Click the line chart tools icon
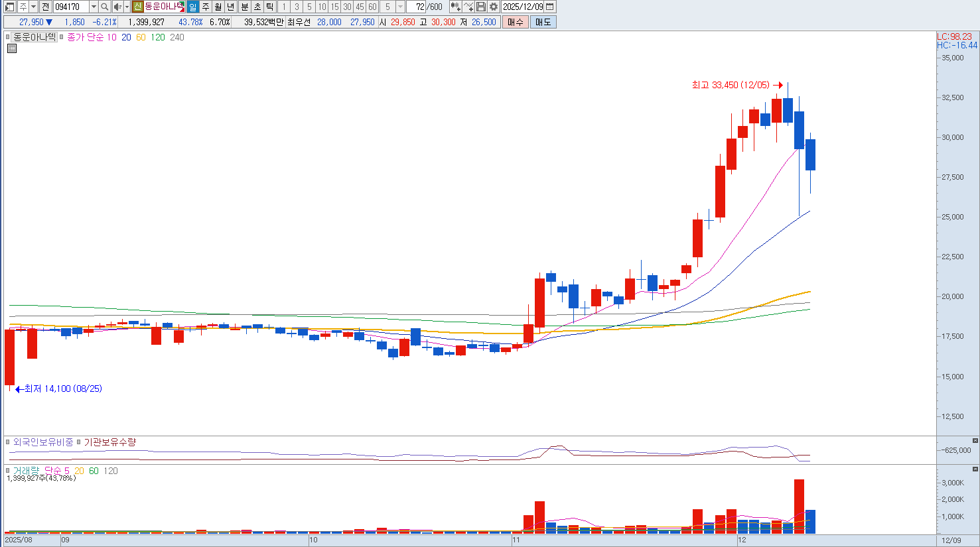The width and height of the screenshot is (980, 547). tap(468, 7)
